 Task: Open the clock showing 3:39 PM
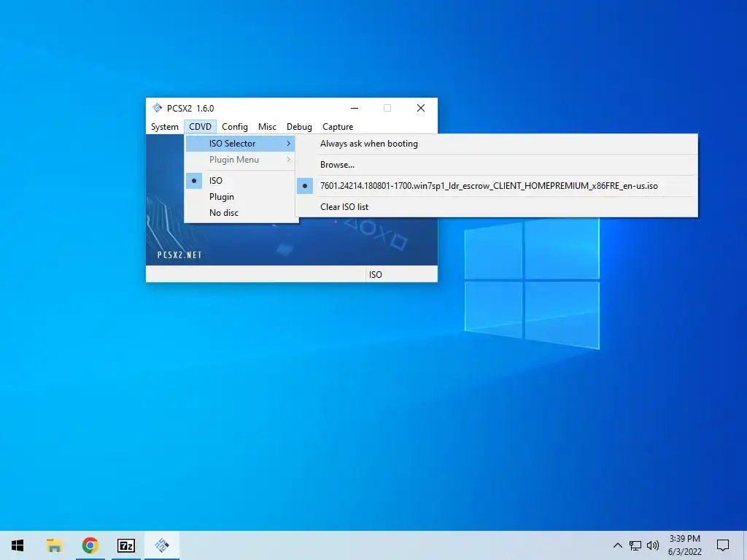click(684, 545)
